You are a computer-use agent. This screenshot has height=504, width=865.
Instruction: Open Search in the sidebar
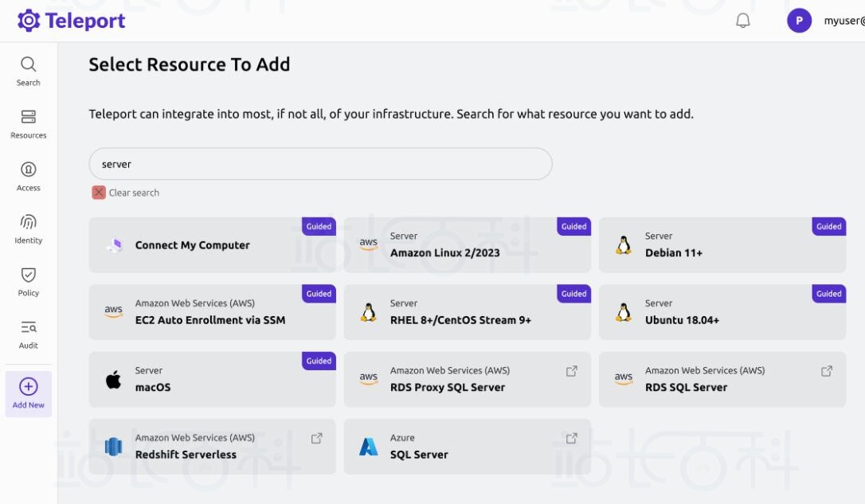pos(28,72)
